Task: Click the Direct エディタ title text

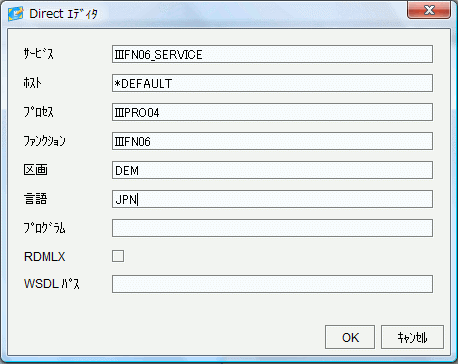Action: (x=63, y=14)
